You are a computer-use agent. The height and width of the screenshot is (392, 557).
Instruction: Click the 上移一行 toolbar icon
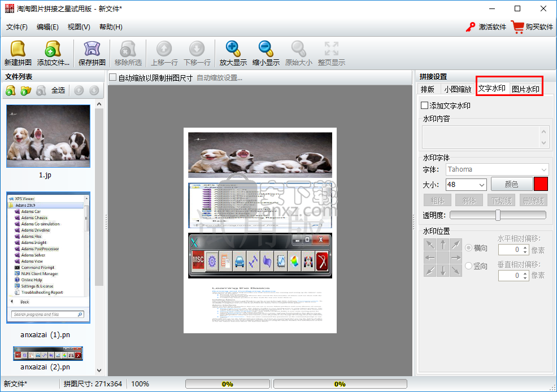click(x=164, y=49)
